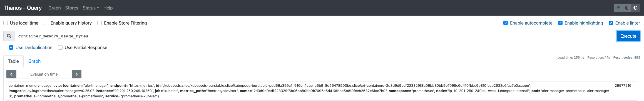The height and width of the screenshot is (101, 644).
Task: Check Use Partial Response
Action: [60, 47]
